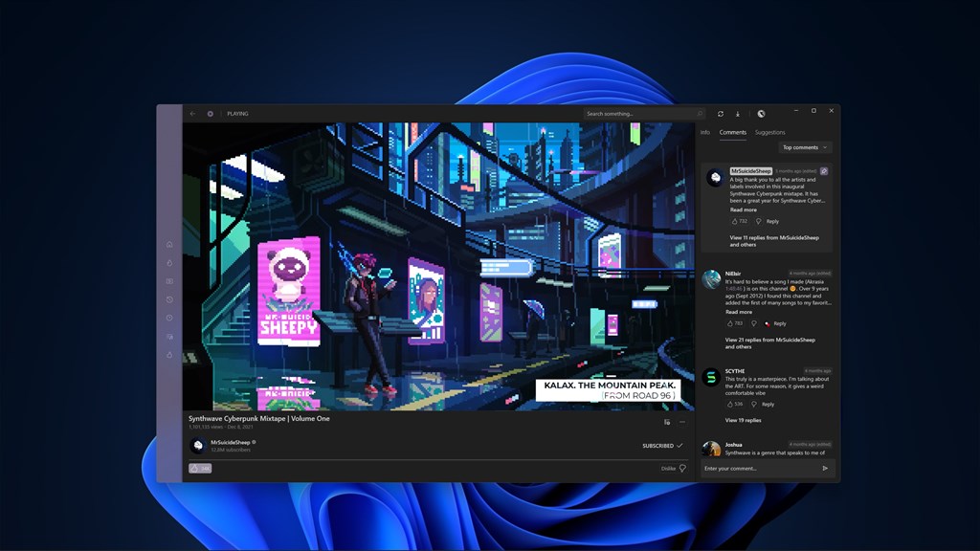Click commenter name SCYTHE
The height and width of the screenshot is (551, 980).
735,371
